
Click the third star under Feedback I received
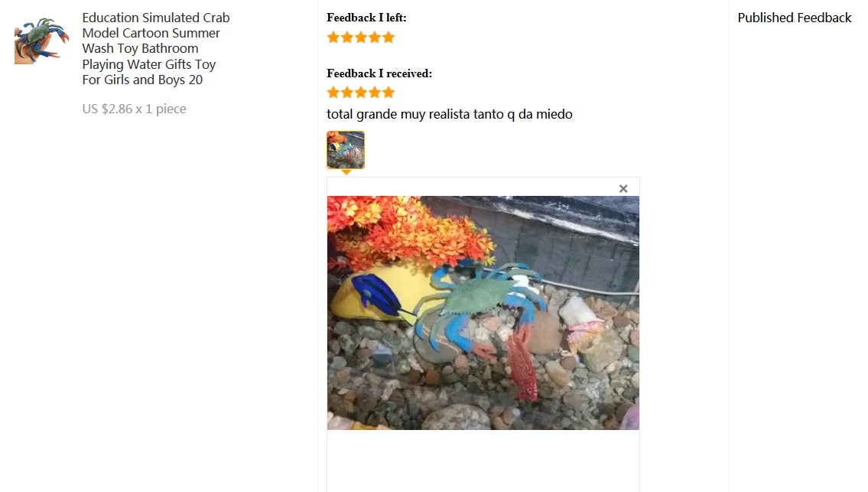pos(361,92)
